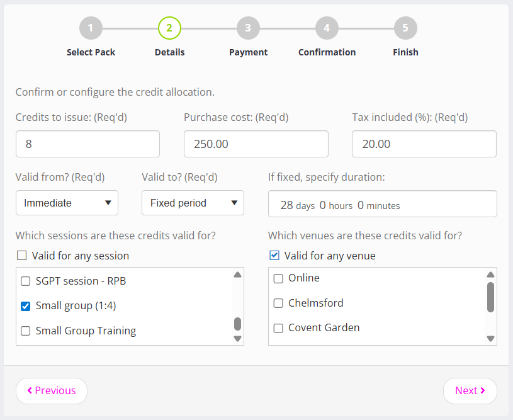Click step 1 Select Pack circle

(x=91, y=28)
